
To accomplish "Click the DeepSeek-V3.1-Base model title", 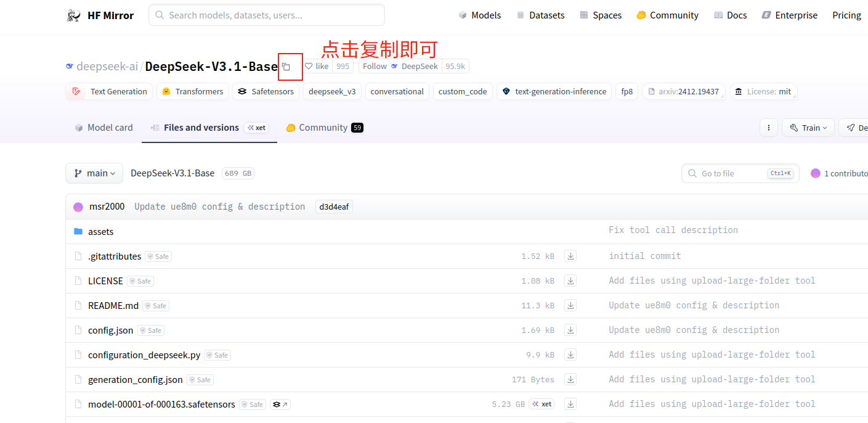I will coord(211,67).
